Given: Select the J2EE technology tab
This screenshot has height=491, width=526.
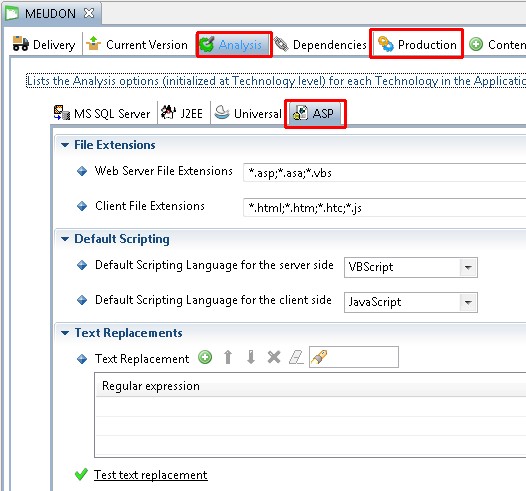Looking at the screenshot, I should [x=182, y=113].
